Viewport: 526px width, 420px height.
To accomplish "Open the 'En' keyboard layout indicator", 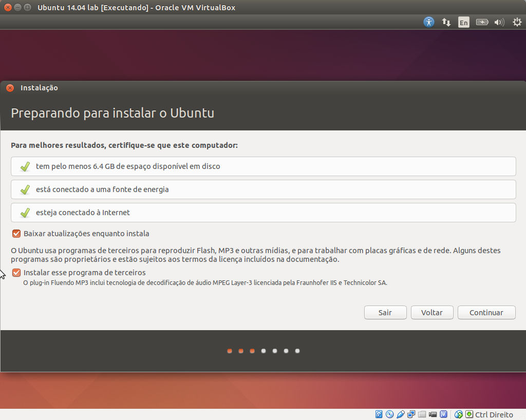I will pyautogui.click(x=464, y=22).
